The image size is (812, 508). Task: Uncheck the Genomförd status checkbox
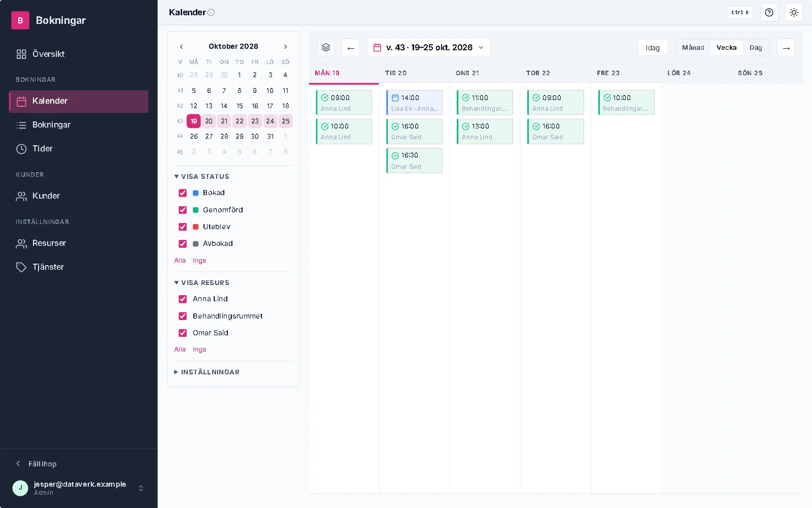(183, 210)
